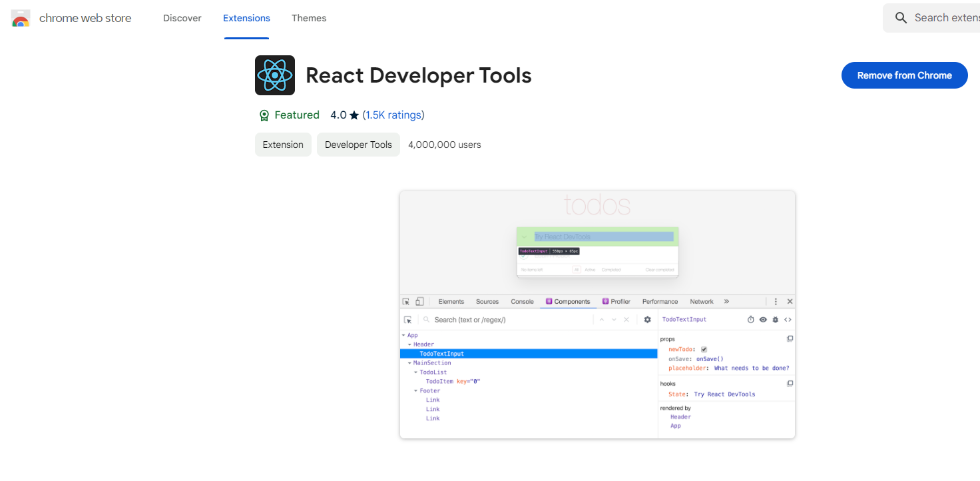Select the highlighted TodoTextInput tree row
The image size is (980, 481).
529,354
